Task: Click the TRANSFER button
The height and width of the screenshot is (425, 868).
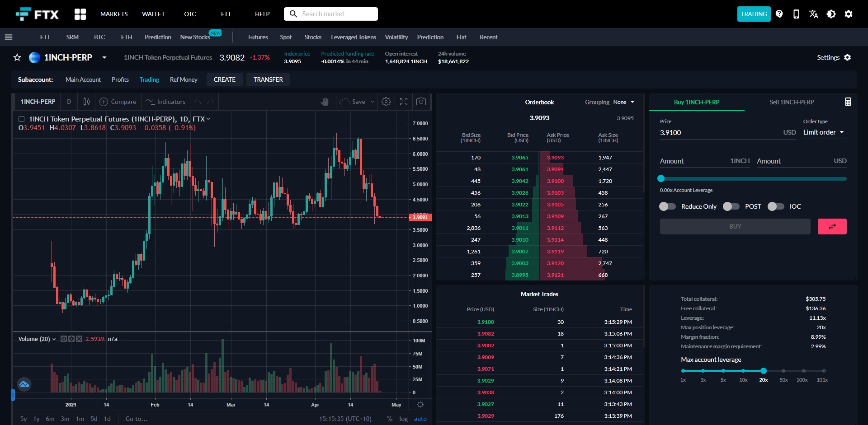Action: 268,79
